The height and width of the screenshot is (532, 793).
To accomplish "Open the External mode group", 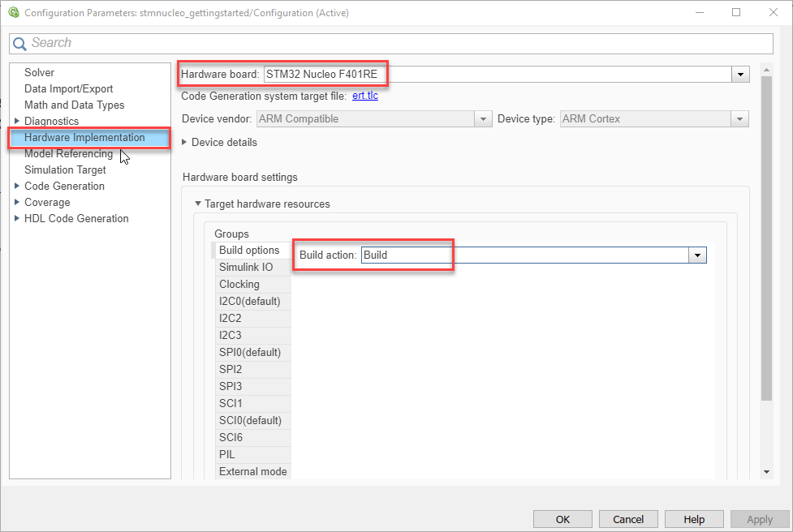I will coord(252,471).
